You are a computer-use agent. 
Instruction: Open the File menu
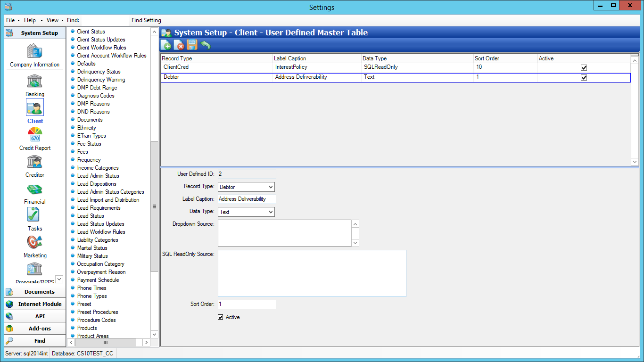13,20
